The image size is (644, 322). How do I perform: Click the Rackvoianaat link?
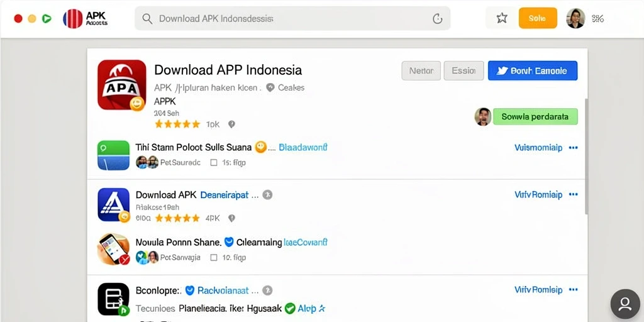[x=223, y=291]
